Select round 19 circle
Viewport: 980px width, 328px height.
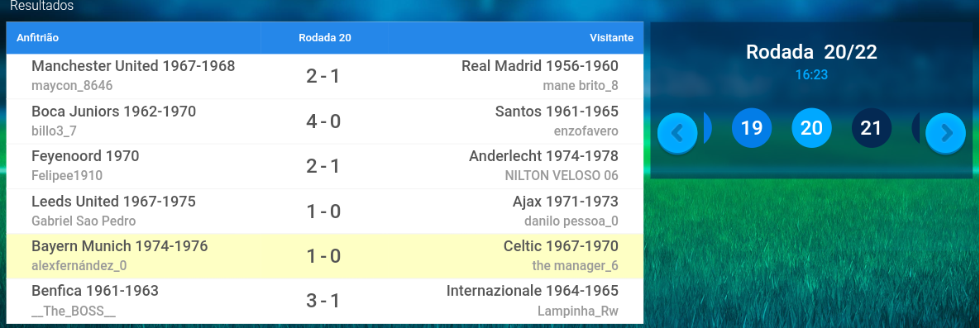pyautogui.click(x=751, y=128)
